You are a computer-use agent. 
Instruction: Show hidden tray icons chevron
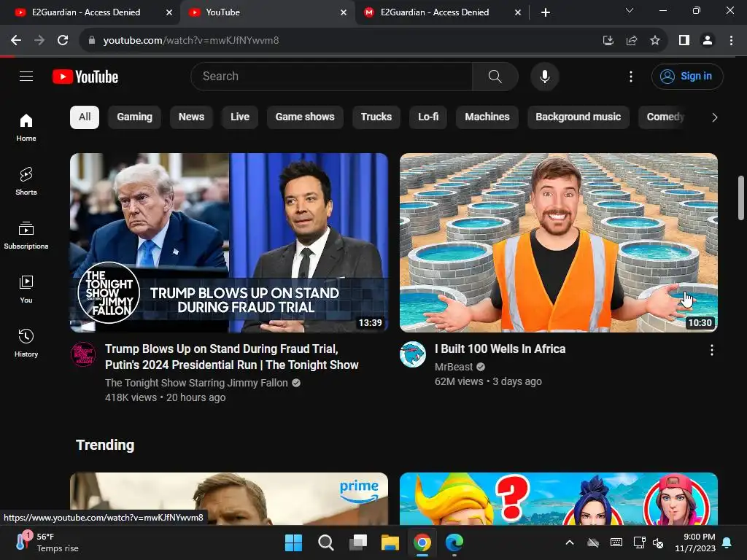coord(569,542)
